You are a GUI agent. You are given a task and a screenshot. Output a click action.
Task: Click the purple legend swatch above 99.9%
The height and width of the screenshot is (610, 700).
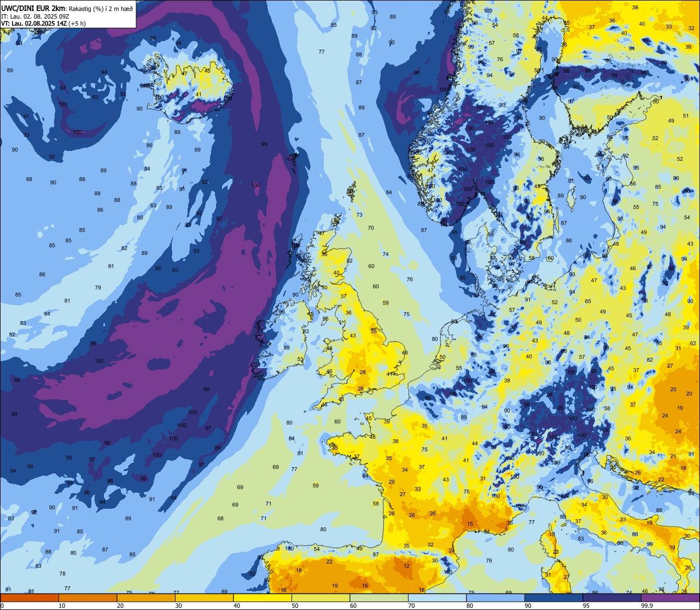pyautogui.click(x=670, y=597)
